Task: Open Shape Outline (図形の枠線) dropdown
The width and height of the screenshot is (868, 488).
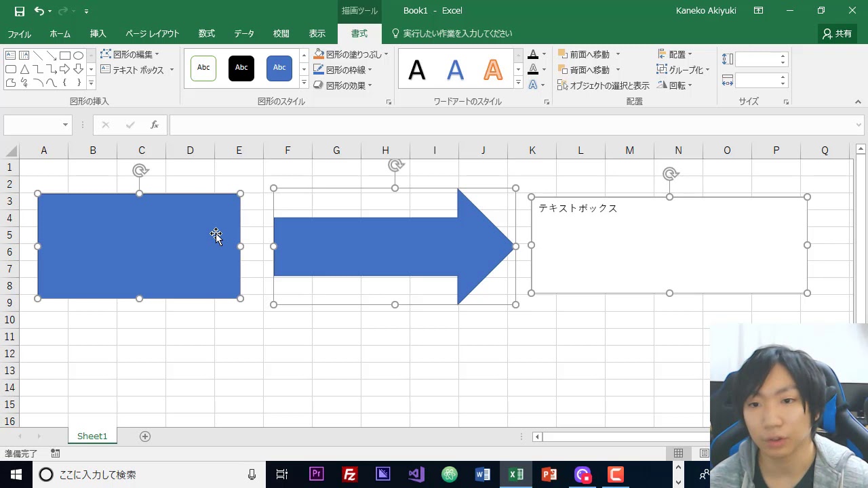Action: click(342, 70)
